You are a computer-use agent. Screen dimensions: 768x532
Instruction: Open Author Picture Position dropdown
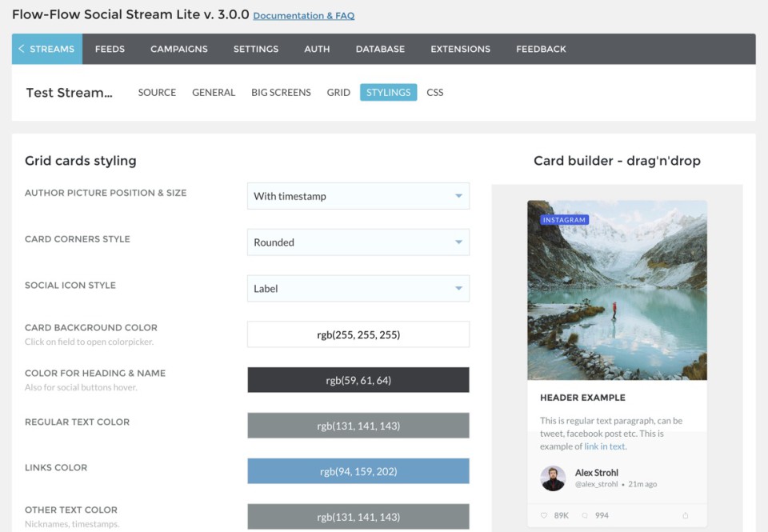(358, 196)
